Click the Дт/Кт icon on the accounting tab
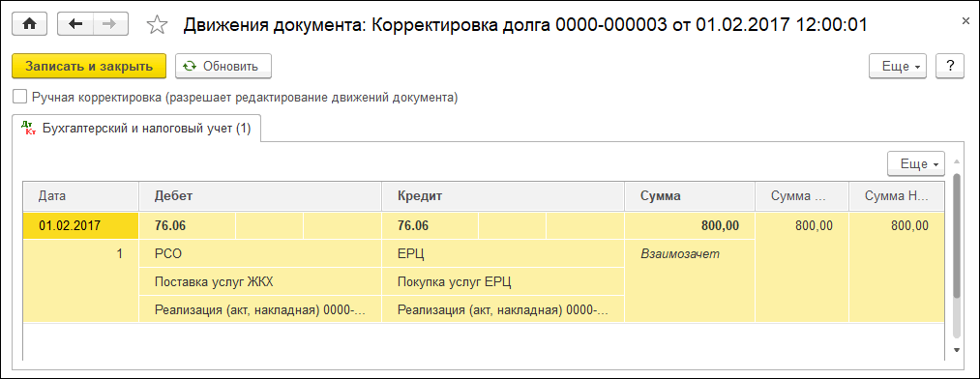This screenshot has width=980, height=379. click(28, 128)
